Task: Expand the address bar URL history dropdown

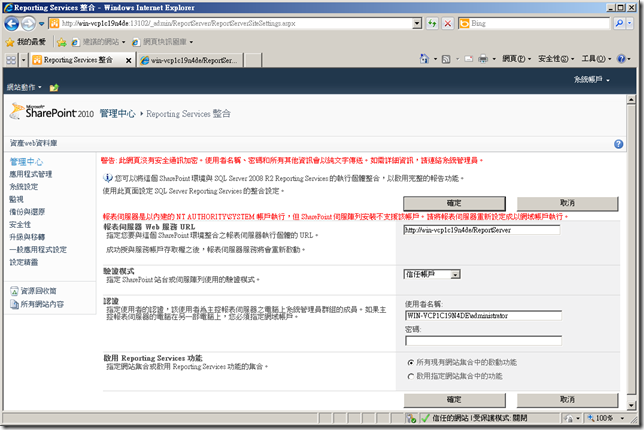Action: pyautogui.click(x=417, y=23)
